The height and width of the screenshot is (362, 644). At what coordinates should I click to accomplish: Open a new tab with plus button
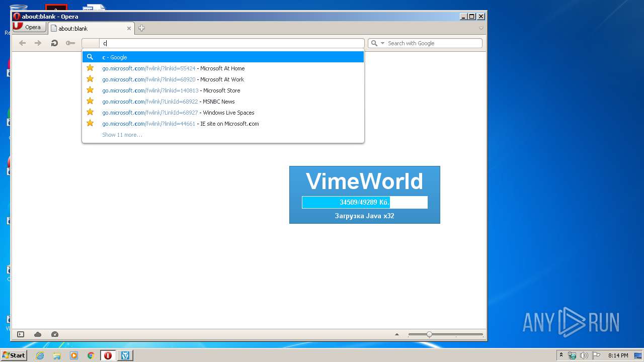pos(141,28)
